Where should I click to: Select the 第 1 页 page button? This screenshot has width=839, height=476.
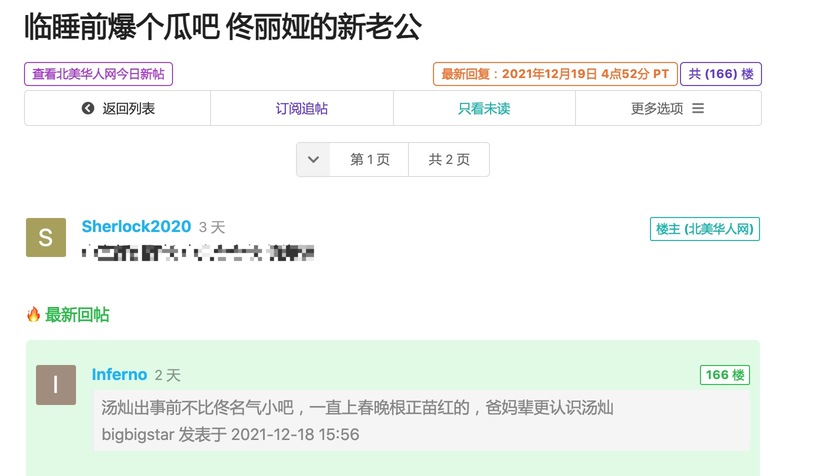click(x=369, y=160)
